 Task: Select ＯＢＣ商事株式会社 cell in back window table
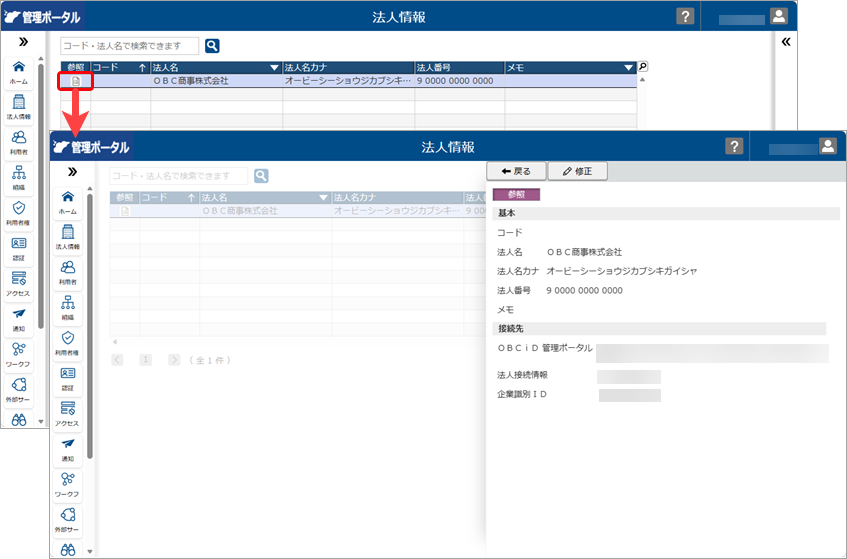(217, 81)
